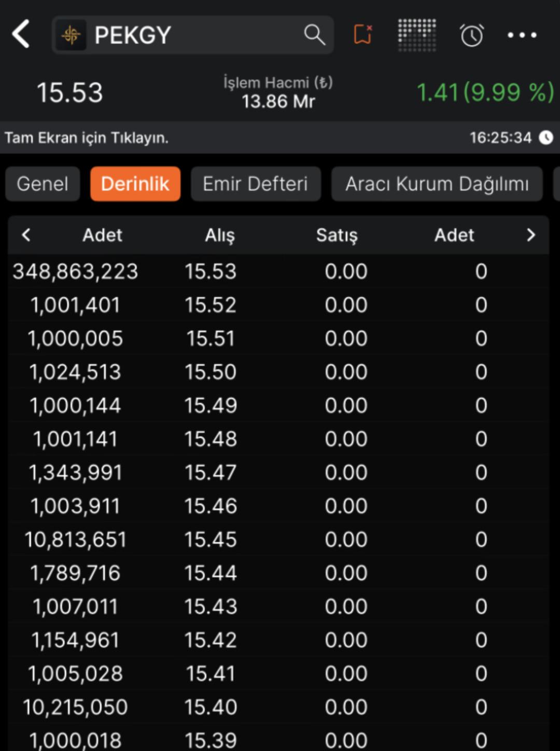
Task: Open the search magnifier icon
Action: point(314,35)
